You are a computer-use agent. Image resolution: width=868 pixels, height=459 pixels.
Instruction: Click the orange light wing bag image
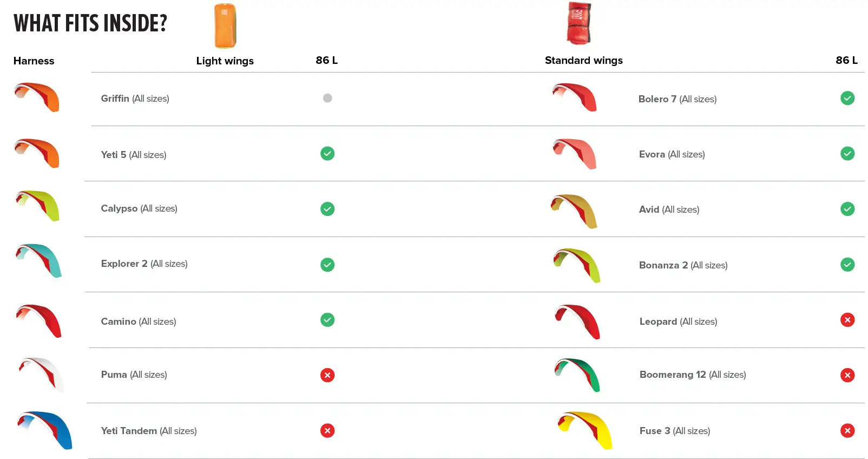coord(225,26)
